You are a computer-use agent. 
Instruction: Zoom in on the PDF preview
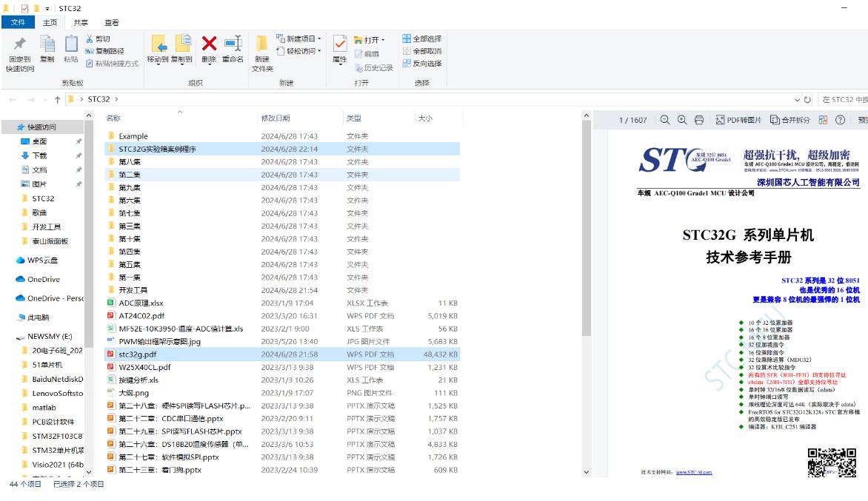coord(682,120)
